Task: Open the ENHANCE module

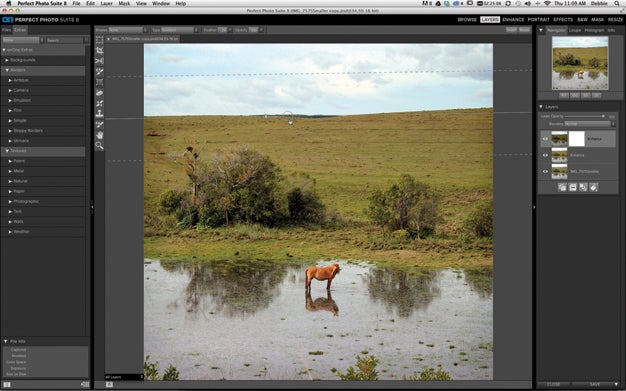Action: (513, 20)
